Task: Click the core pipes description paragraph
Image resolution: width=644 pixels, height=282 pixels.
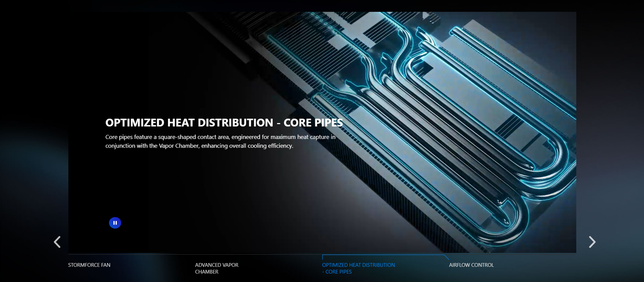Action: [x=220, y=141]
